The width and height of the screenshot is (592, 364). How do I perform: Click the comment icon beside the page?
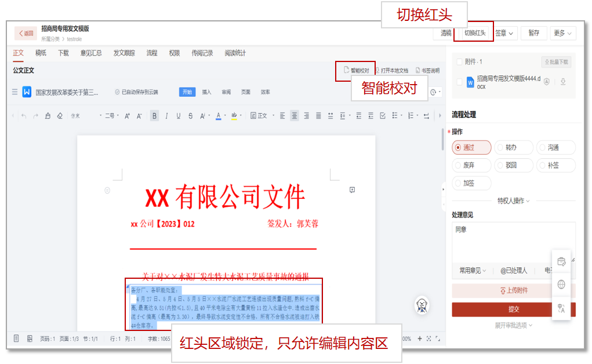coord(352,190)
